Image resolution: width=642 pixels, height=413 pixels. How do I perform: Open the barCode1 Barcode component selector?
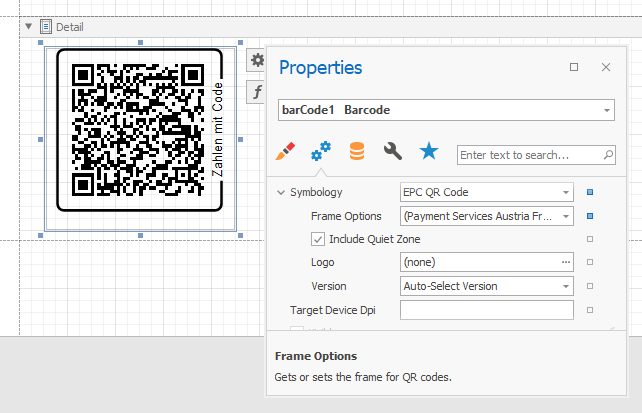(607, 110)
